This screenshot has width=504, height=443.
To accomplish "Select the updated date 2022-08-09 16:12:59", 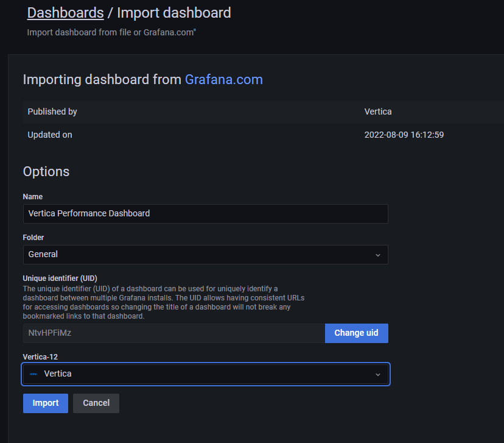I will (x=404, y=135).
